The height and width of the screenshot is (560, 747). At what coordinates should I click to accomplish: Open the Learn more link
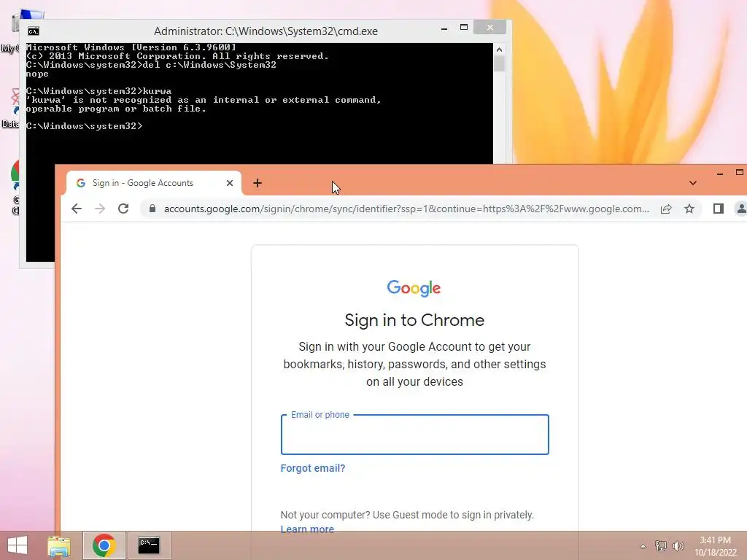pos(307,529)
